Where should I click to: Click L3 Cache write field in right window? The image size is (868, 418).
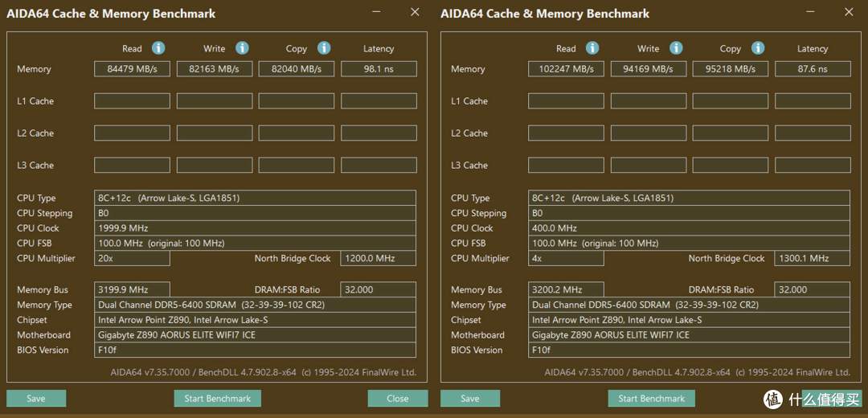[x=649, y=165]
